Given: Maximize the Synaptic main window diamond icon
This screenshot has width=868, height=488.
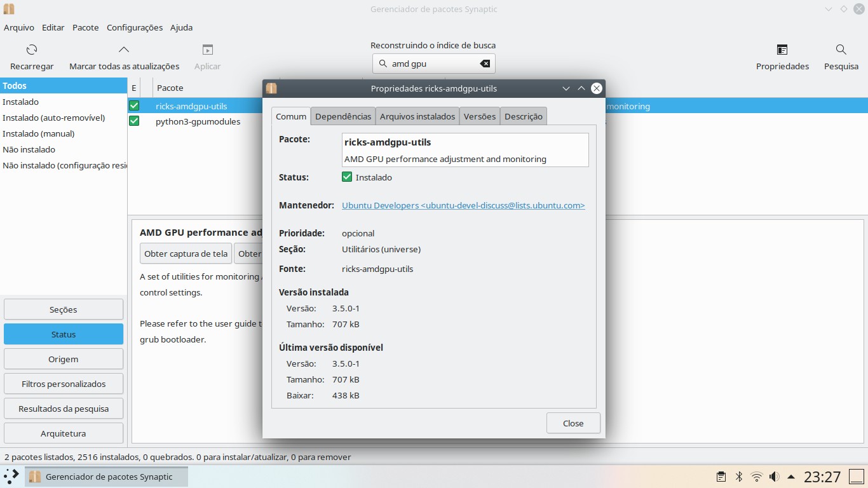Looking at the screenshot, I should [844, 9].
